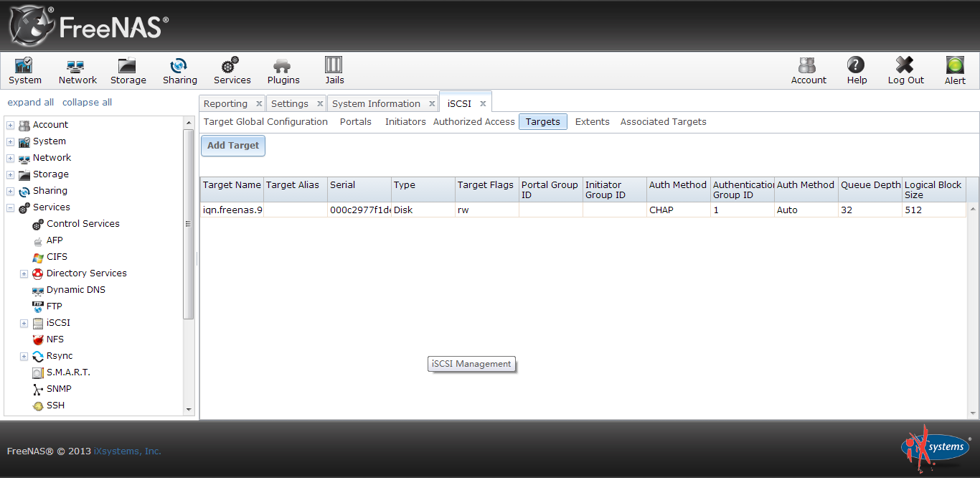Select iSCSI in the Services tree
The height and width of the screenshot is (478, 980).
pyautogui.click(x=58, y=323)
